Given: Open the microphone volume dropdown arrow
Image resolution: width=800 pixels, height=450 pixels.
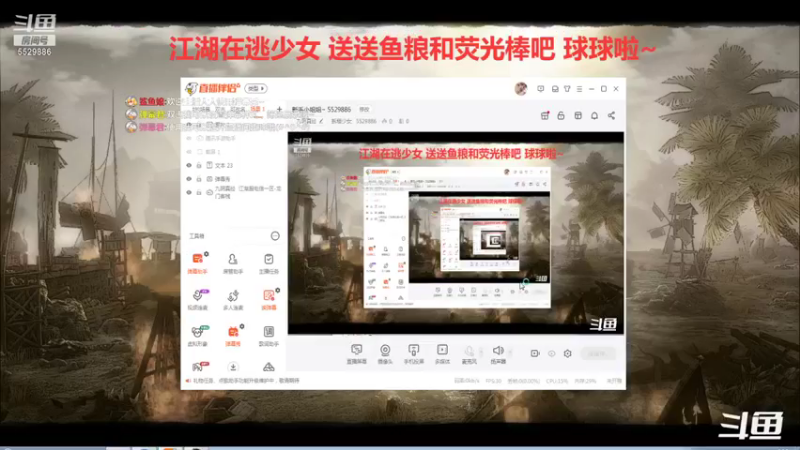Looking at the screenshot, I should 481,352.
